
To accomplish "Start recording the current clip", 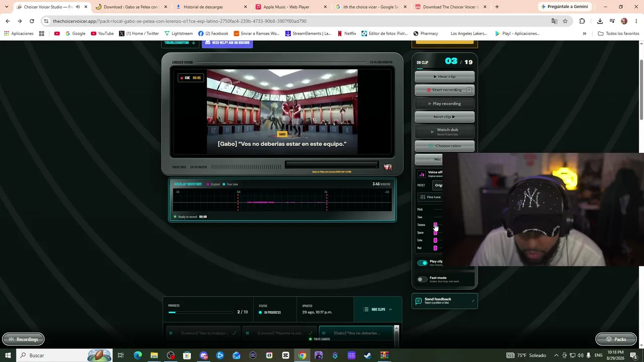I will point(445,90).
